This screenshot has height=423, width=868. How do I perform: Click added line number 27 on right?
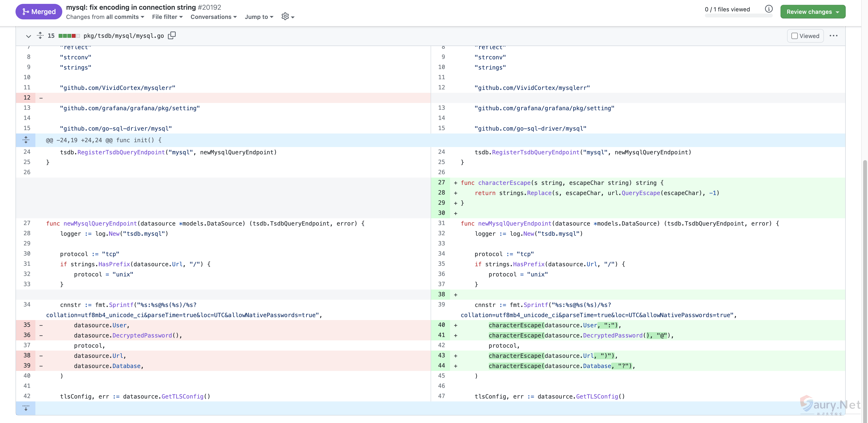442,182
